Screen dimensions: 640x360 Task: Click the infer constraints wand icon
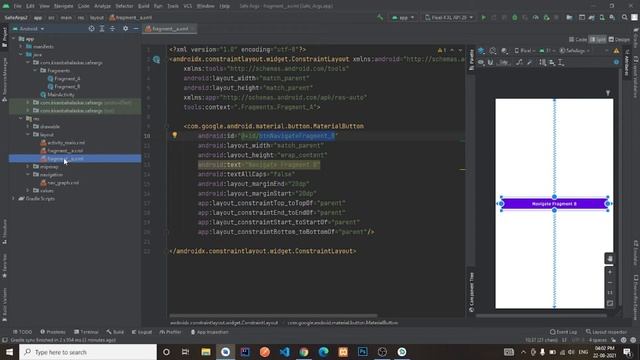click(529, 62)
